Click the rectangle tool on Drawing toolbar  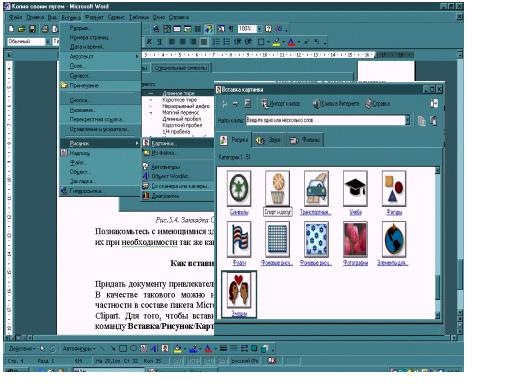[x=123, y=349]
